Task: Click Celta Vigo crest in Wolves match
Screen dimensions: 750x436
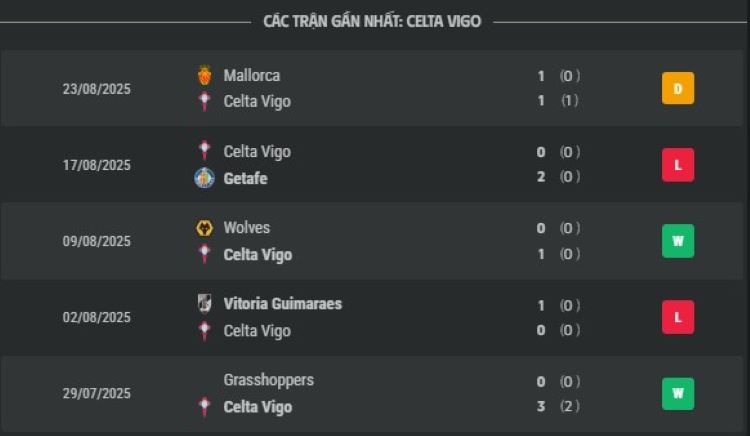Action: click(x=205, y=254)
